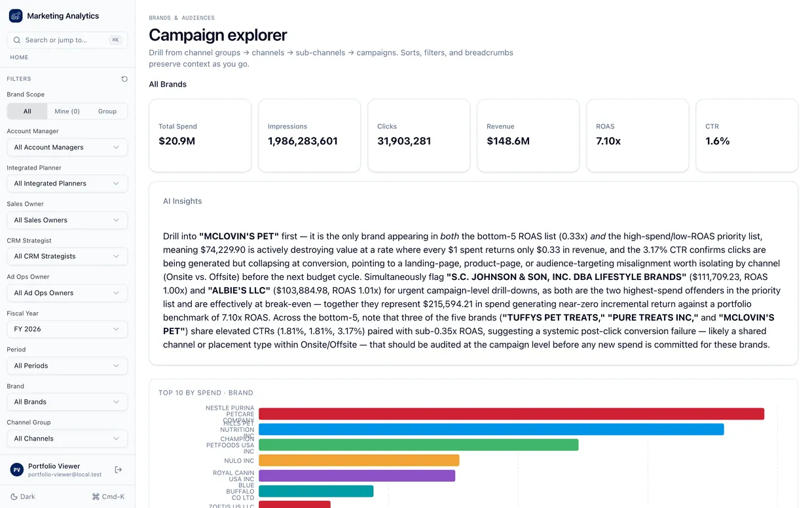
Task: Click the Total Spend $20.9M card
Action: [200, 136]
